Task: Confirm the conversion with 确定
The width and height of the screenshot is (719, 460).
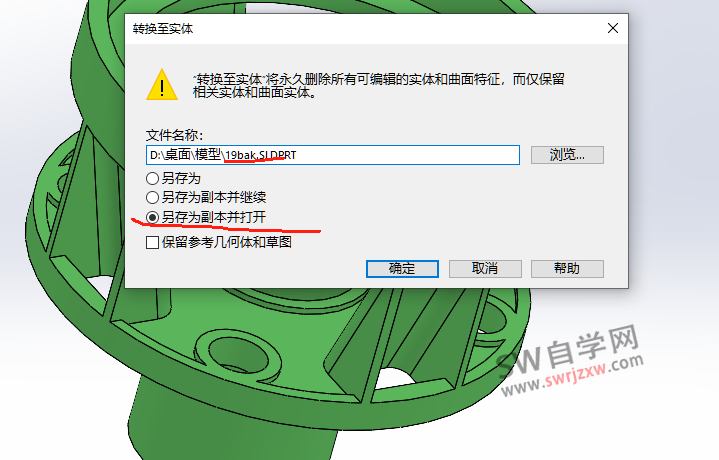Action: pos(402,269)
